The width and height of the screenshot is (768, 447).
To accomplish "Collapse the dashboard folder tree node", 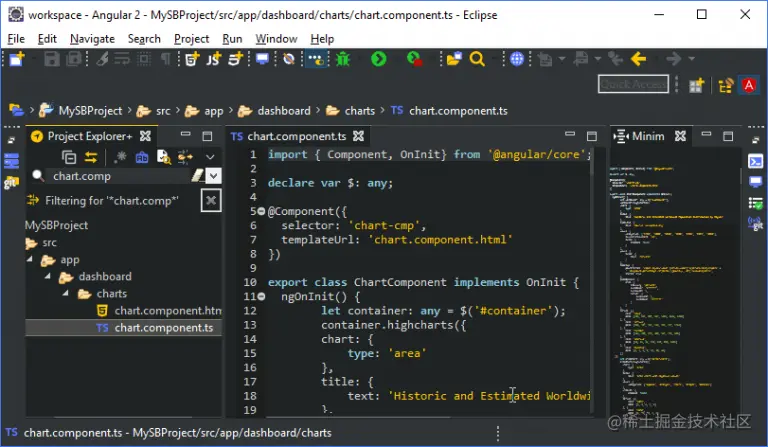I will click(48, 277).
